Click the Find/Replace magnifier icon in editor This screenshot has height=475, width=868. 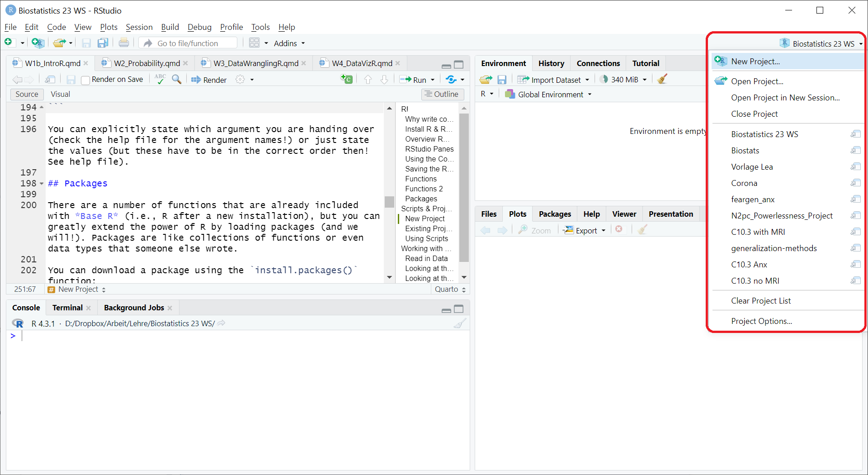pos(177,80)
